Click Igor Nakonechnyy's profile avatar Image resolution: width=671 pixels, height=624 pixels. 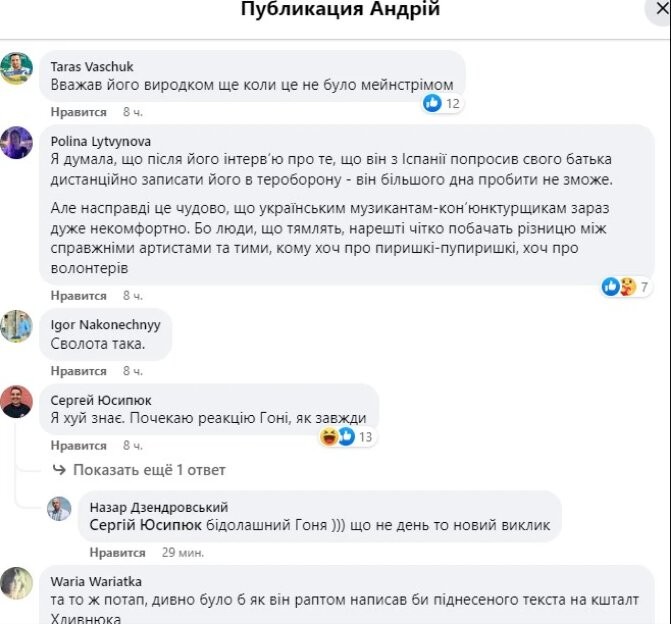click(x=16, y=326)
